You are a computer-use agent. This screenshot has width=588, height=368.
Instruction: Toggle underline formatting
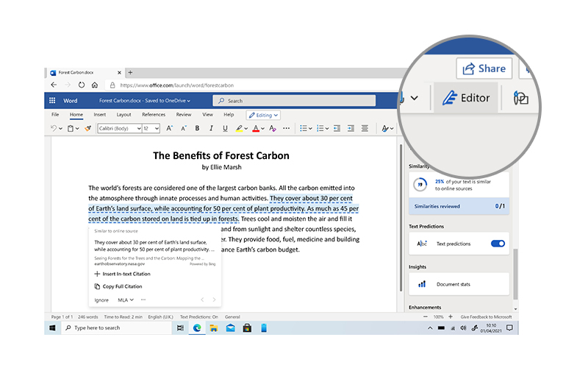(225, 128)
